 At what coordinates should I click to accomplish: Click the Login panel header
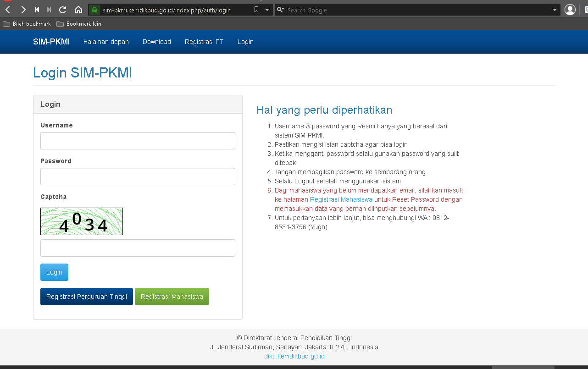(138, 104)
